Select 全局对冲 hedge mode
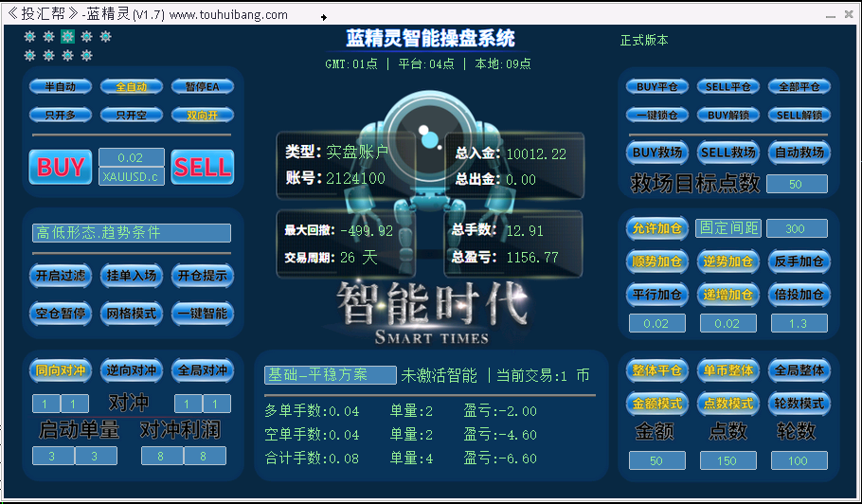 [x=203, y=370]
